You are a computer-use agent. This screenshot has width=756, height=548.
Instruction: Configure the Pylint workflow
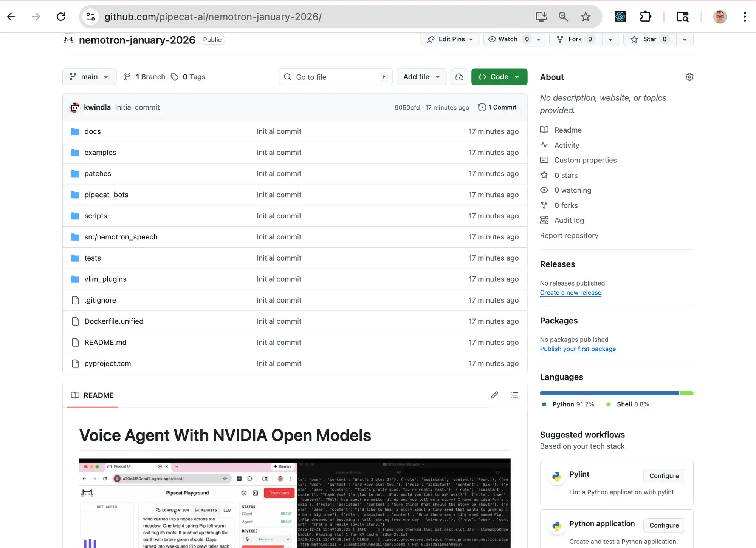664,476
